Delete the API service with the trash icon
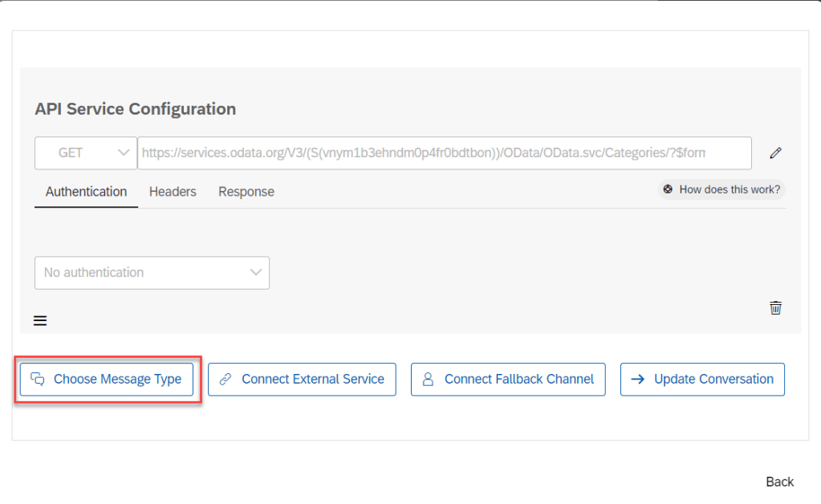This screenshot has width=821, height=504. click(x=775, y=307)
